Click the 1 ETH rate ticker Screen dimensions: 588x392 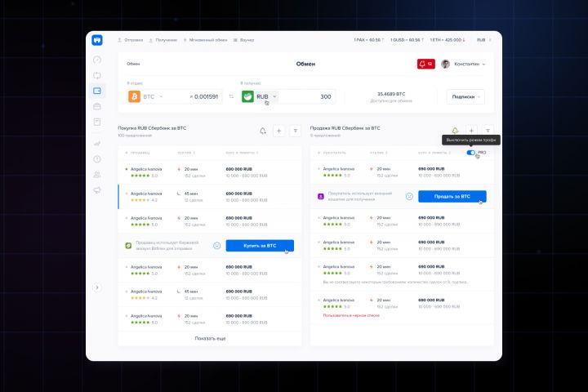[448, 40]
